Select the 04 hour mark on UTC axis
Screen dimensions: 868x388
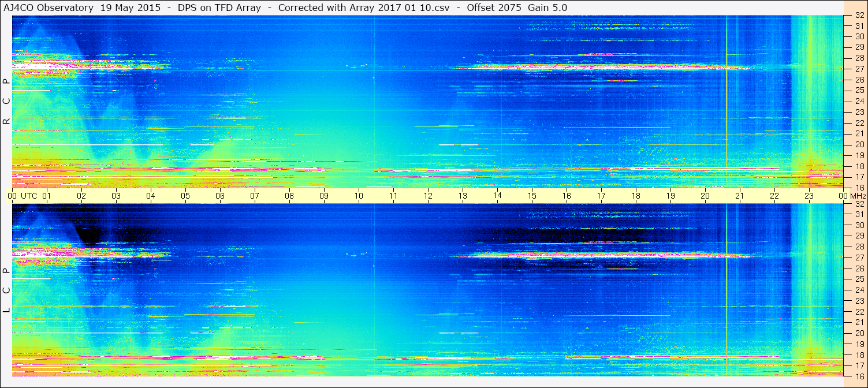click(151, 196)
